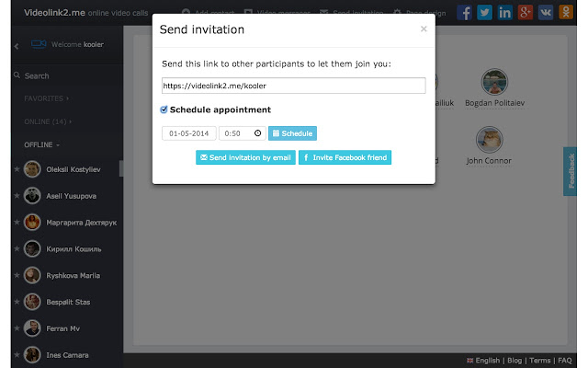Open the VK share icon
The image size is (588, 368).
coord(546,13)
